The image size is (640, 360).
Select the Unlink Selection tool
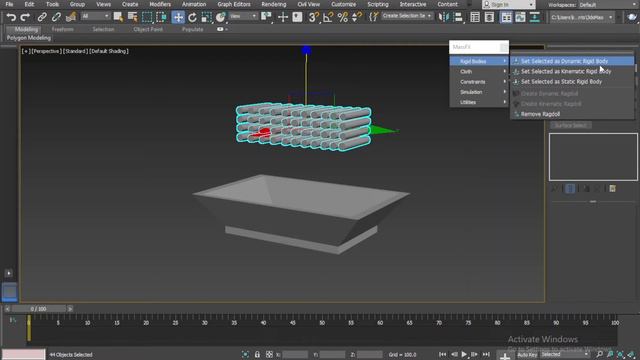pos(56,17)
